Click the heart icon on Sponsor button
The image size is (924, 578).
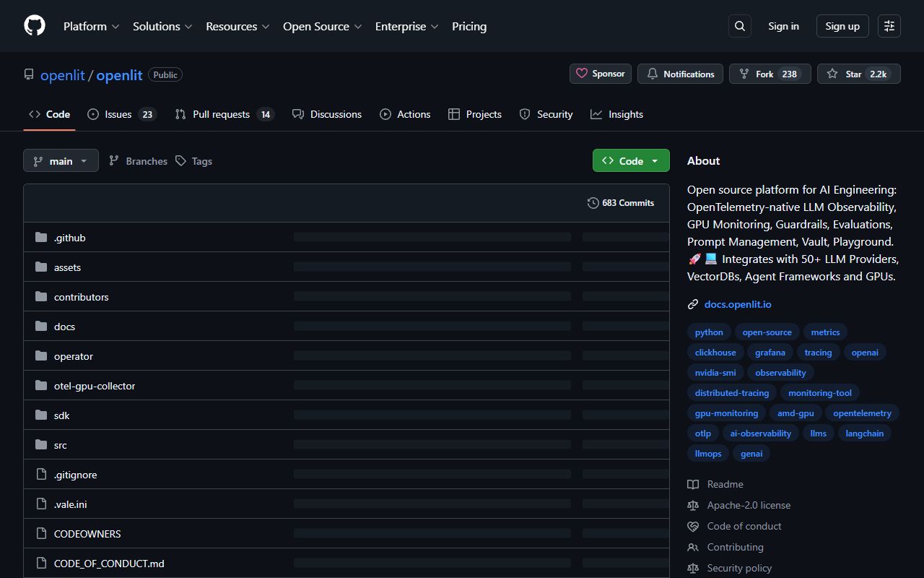click(x=582, y=73)
